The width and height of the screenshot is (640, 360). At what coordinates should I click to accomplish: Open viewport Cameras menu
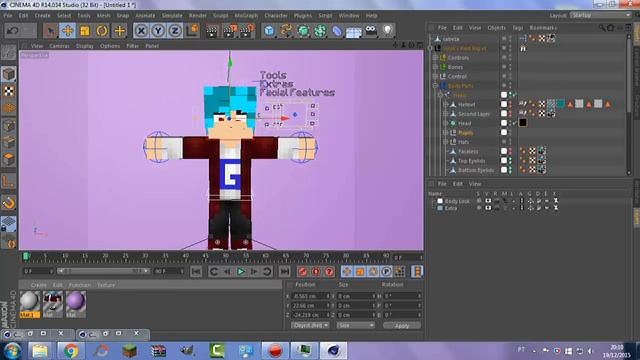point(59,46)
